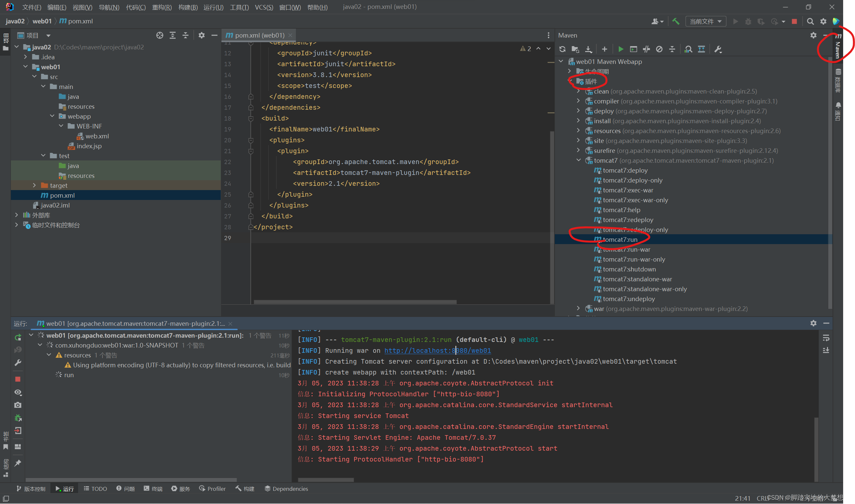
Task: Select index.jsp in Project tree
Action: point(89,146)
